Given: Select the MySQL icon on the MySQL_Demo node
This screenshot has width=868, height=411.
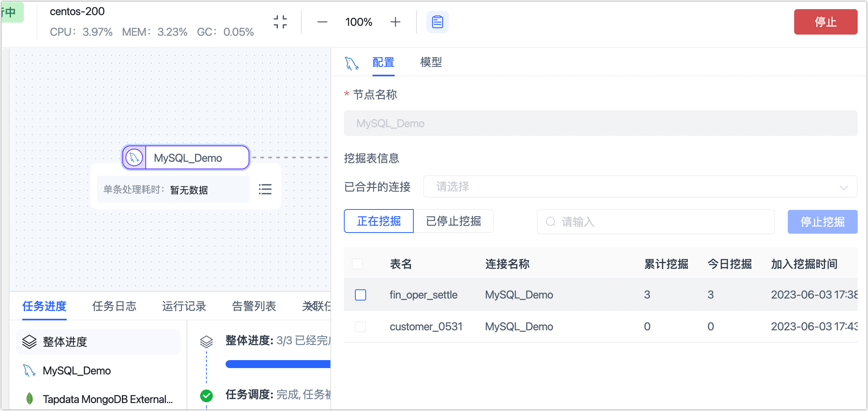Looking at the screenshot, I should click(x=133, y=157).
